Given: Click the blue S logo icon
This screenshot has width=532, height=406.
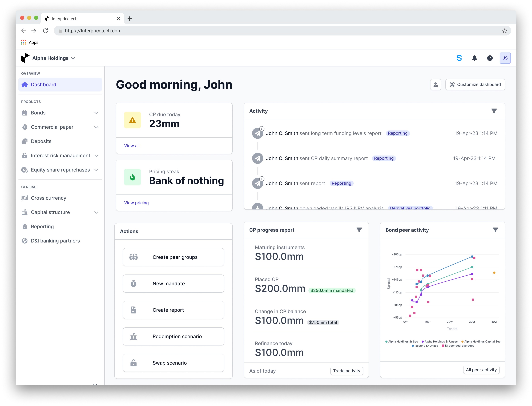Looking at the screenshot, I should pos(459,58).
